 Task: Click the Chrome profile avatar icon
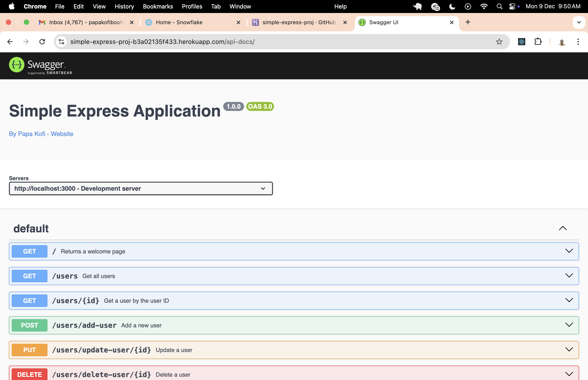click(x=562, y=42)
